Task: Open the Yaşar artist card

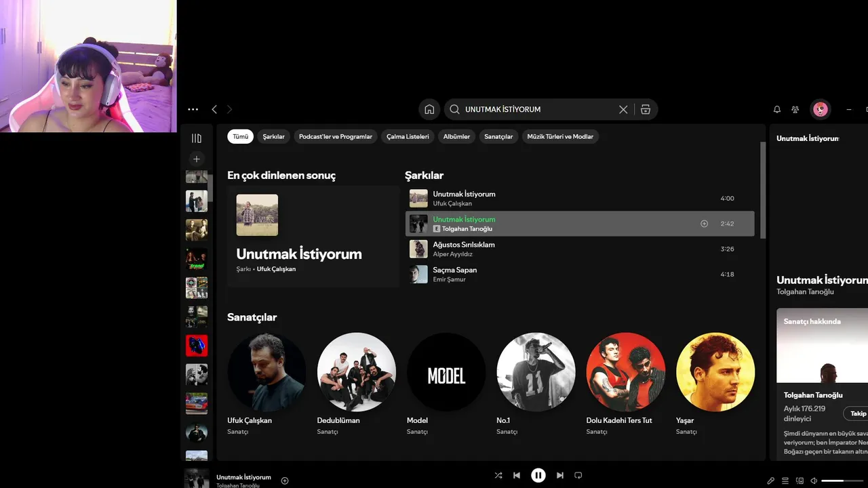Action: click(x=715, y=384)
